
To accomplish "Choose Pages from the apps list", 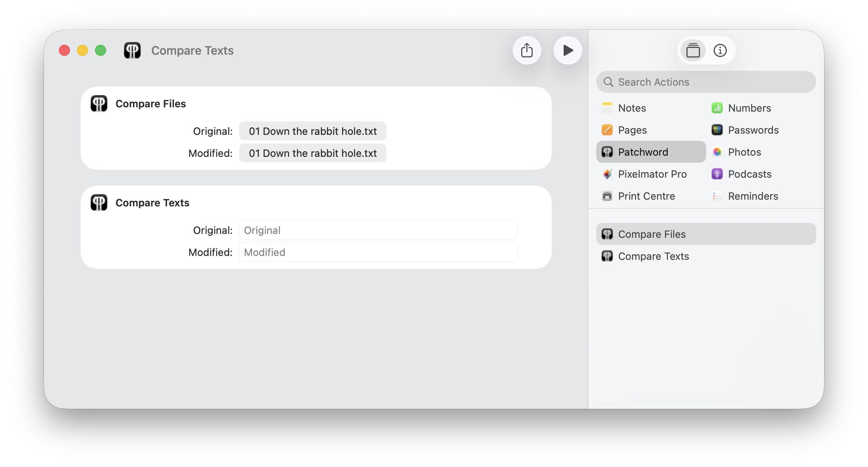I will [x=632, y=130].
